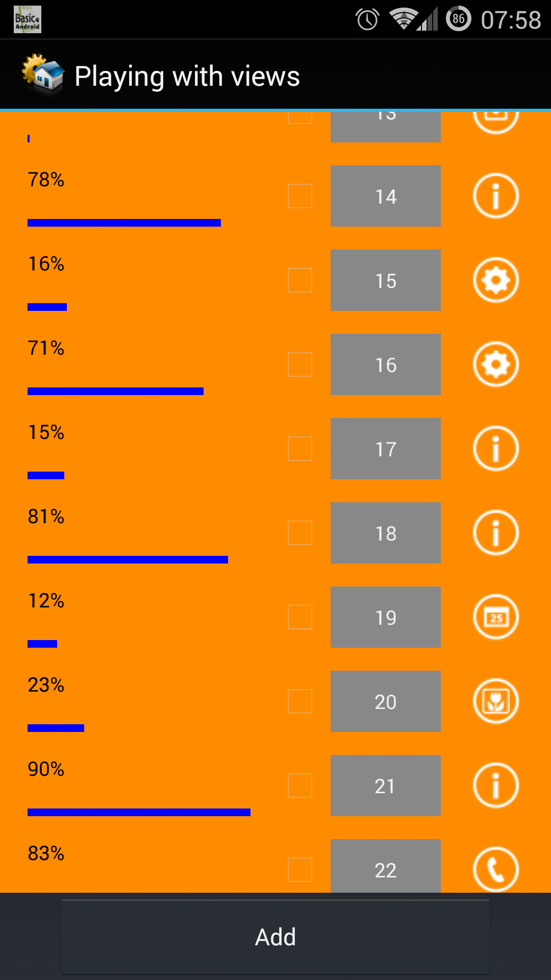Enable the checkbox in row 18
551x980 pixels.
click(300, 533)
